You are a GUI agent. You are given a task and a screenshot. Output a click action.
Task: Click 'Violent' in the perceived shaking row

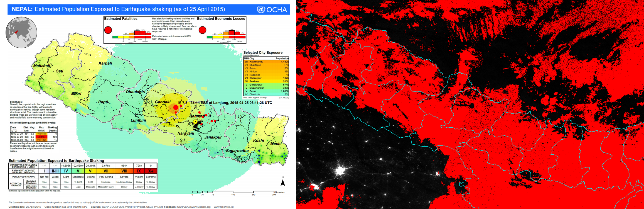tap(139, 177)
